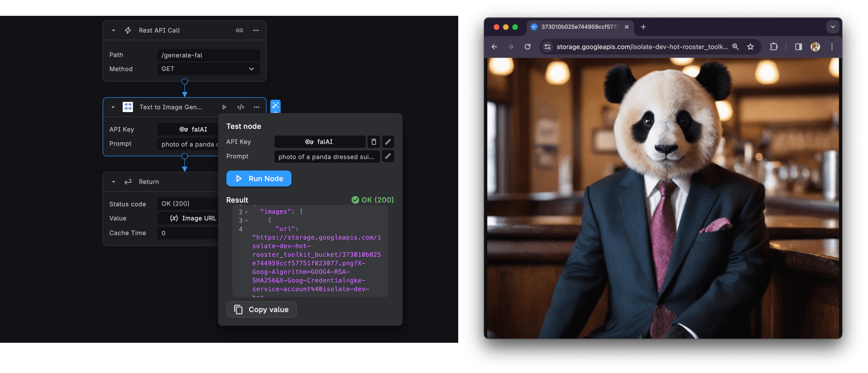The width and height of the screenshot is (868, 373).
Task: Toggle the browser side panel
Action: coord(798,47)
